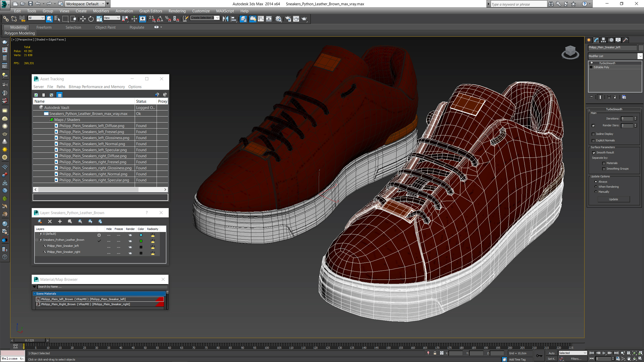Toggle Angle Snap icon

pyautogui.click(x=160, y=19)
